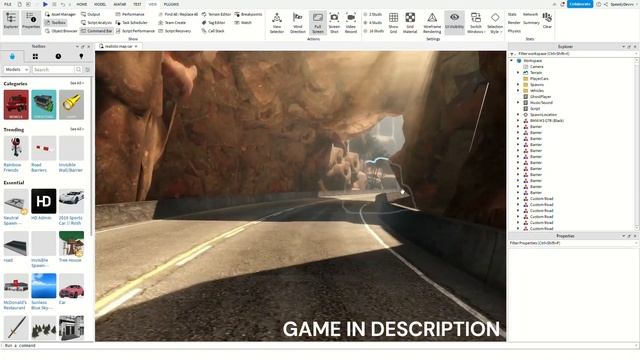Switch to the MODEL ribbon tab
This screenshot has width=640, height=360.
click(100, 4)
